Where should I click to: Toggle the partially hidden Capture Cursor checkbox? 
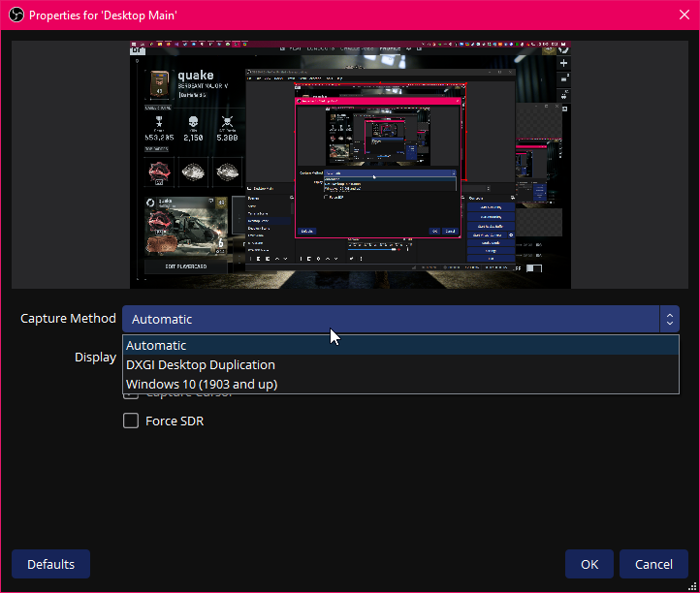[131, 394]
